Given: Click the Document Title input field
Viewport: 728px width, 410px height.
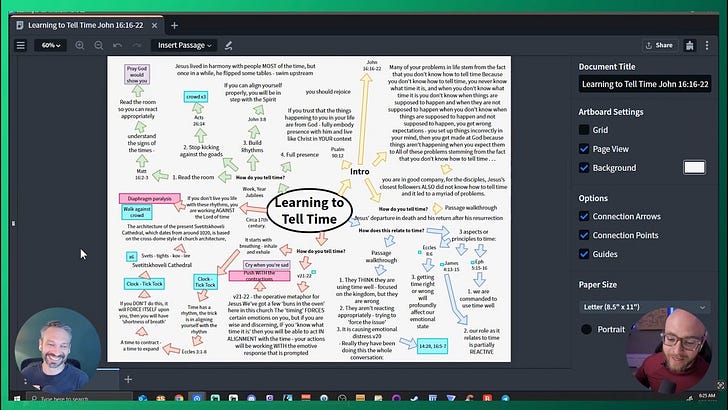Looking at the screenshot, I should pos(644,84).
